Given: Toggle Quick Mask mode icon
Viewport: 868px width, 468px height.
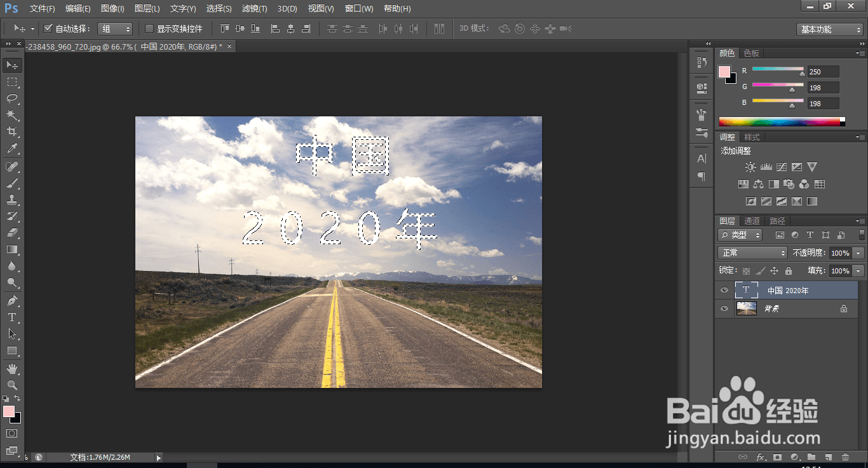Looking at the screenshot, I should (x=12, y=434).
